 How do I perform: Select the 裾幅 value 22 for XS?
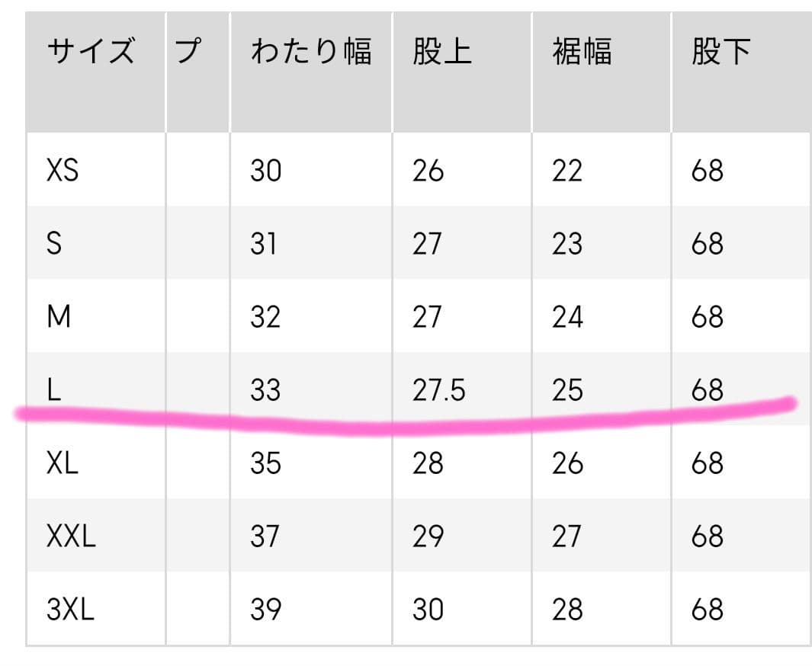(x=567, y=171)
